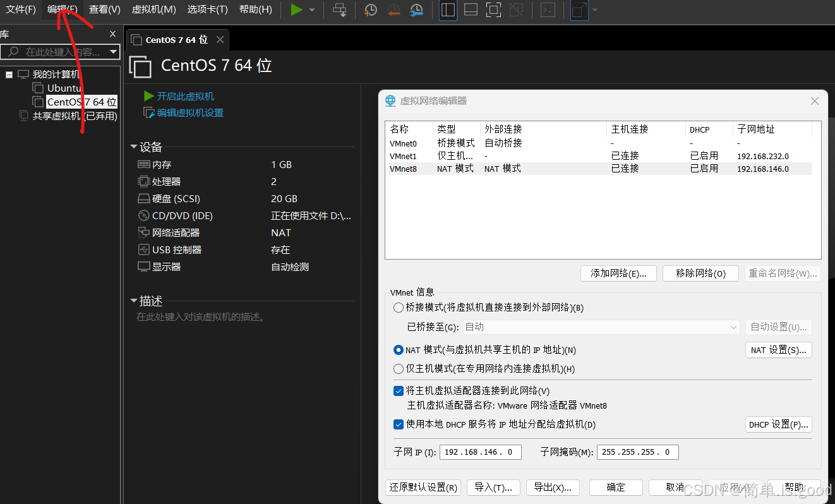Open the 选项卡(T) menu
This screenshot has width=835, height=504.
pyautogui.click(x=207, y=9)
